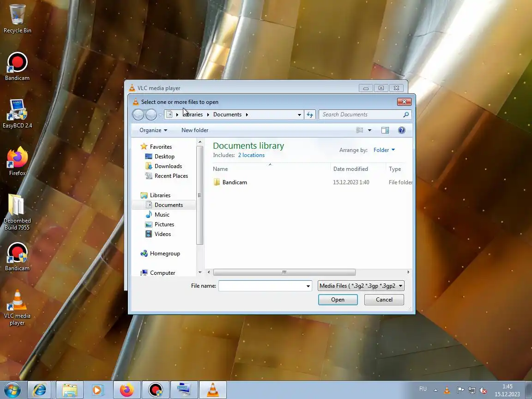Show hidden tray icons arrow
Image resolution: width=532 pixels, height=399 pixels.
[x=435, y=391]
